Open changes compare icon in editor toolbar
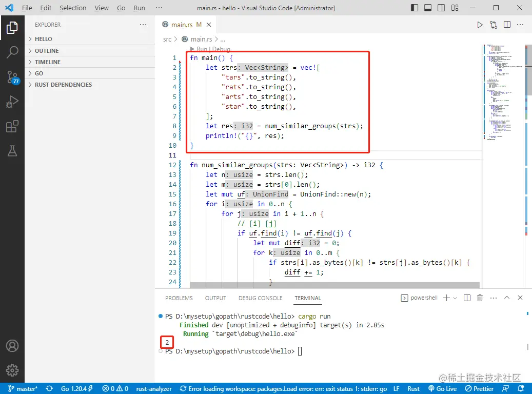532x394 pixels. [494, 25]
